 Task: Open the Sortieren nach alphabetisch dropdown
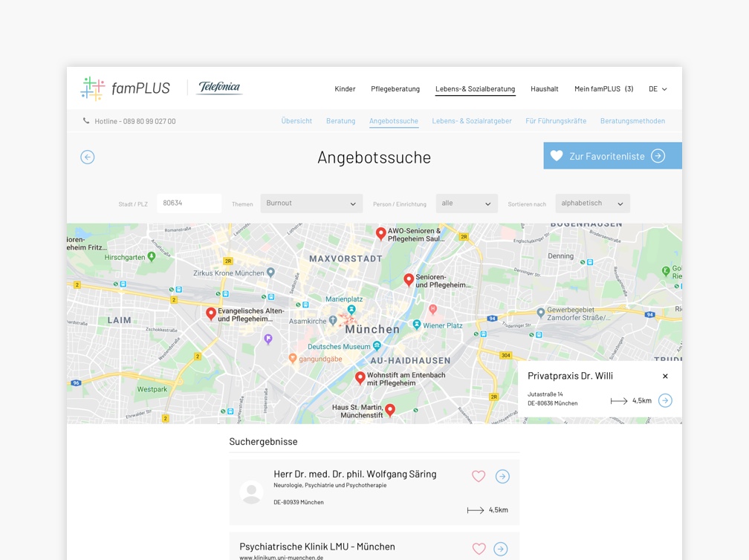pos(592,204)
